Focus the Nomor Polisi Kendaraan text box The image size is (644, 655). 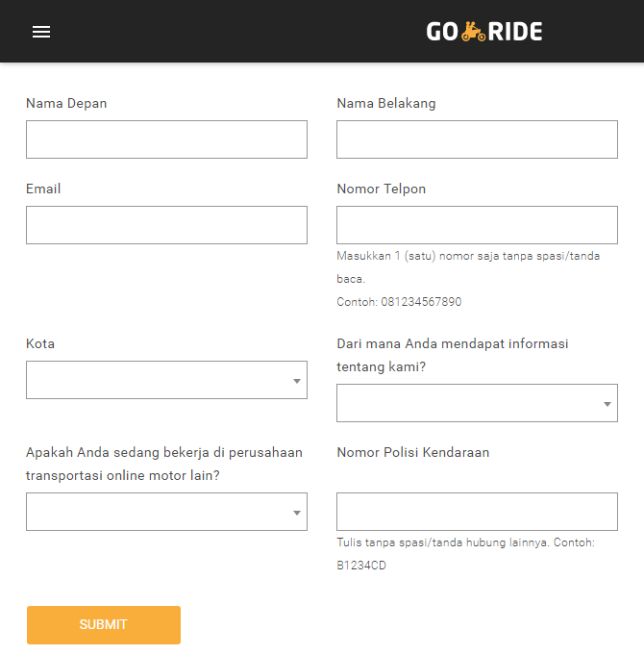coord(477,512)
